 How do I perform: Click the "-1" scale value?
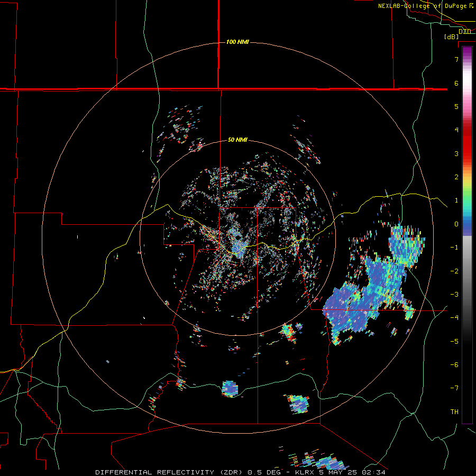(x=454, y=248)
